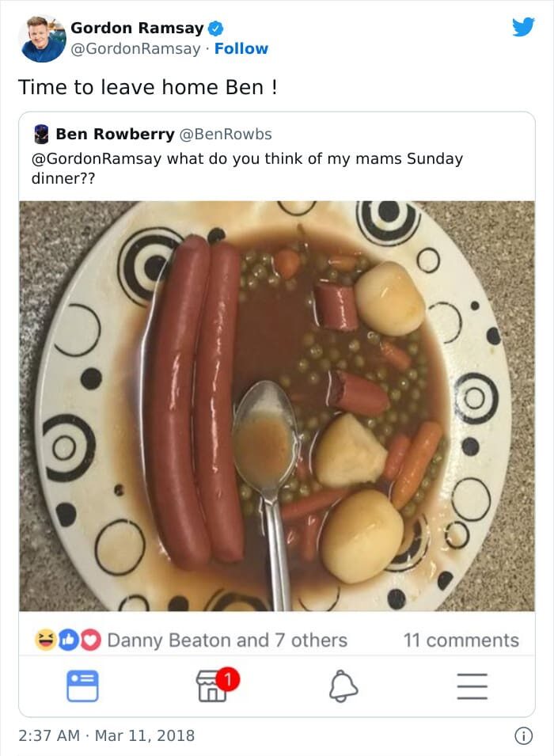This screenshot has height=756, width=554.
Task: Open the Facebook news feed icon
Action: pyautogui.click(x=82, y=685)
